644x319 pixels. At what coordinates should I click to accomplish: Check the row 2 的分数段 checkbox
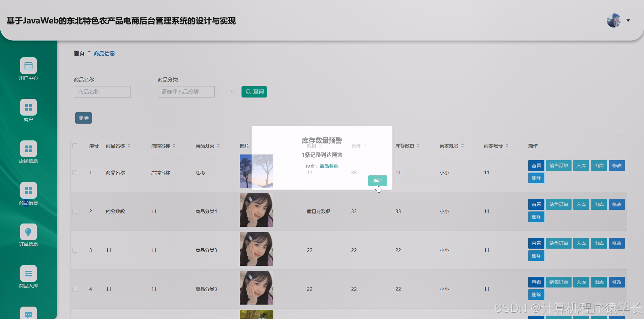[x=75, y=211]
